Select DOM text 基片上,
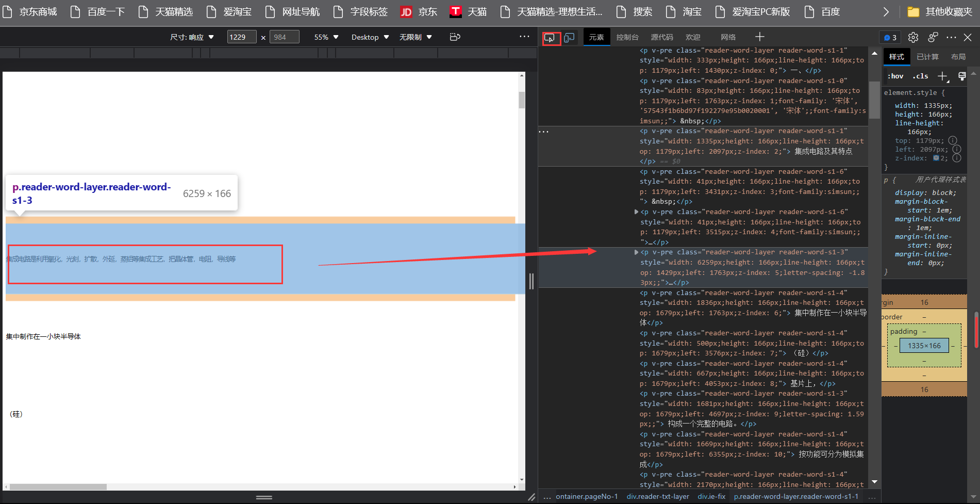Screen dimensions: 980x504 803,384
